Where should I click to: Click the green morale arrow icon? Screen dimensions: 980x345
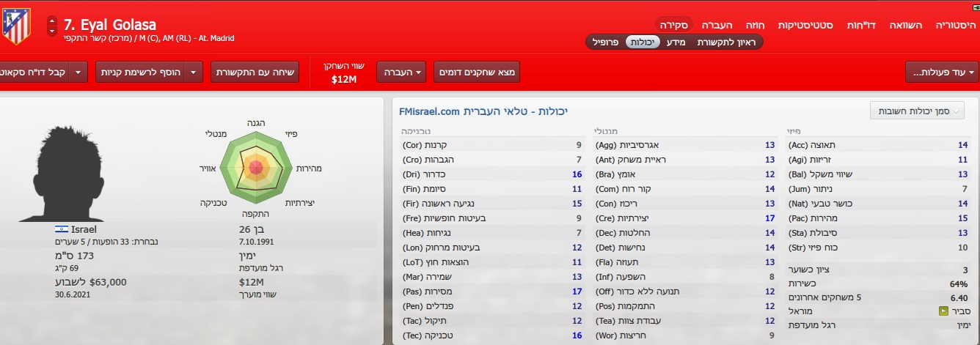pos(943,311)
